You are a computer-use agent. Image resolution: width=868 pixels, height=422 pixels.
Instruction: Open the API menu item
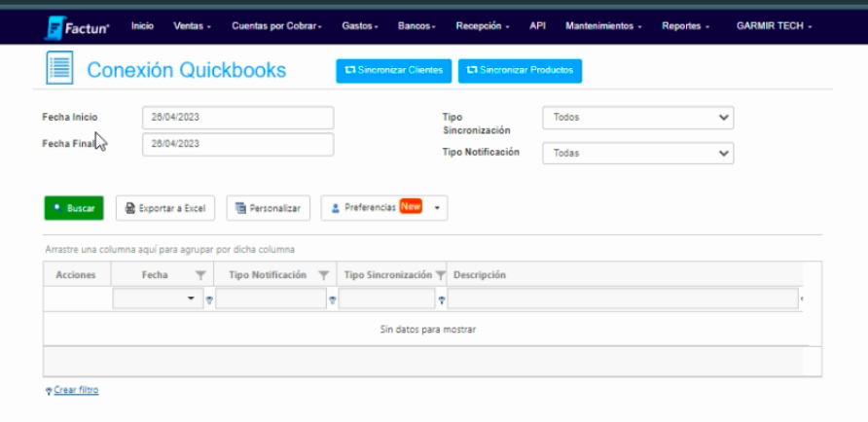(537, 26)
